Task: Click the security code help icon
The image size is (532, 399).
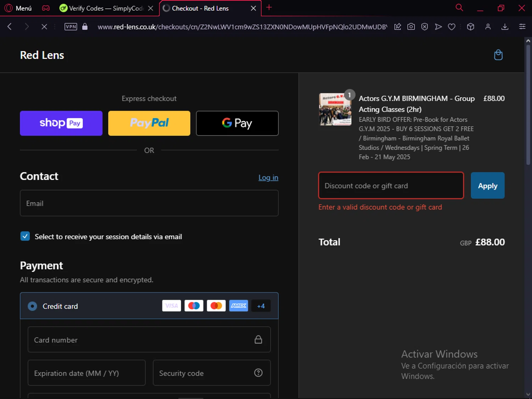Action: pyautogui.click(x=259, y=373)
